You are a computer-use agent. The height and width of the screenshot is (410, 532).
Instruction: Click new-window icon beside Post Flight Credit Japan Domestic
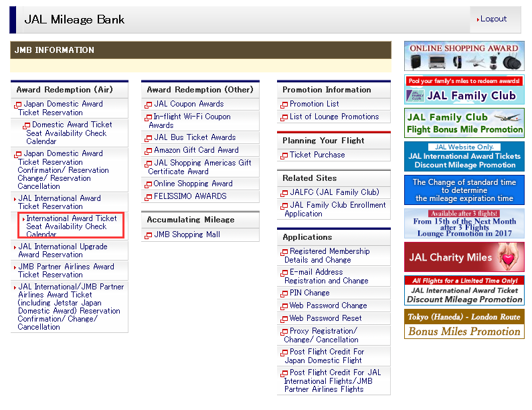[284, 353]
